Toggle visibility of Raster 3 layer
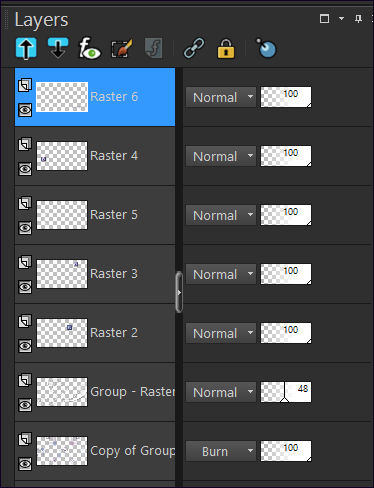The height and width of the screenshot is (488, 374). click(25, 287)
